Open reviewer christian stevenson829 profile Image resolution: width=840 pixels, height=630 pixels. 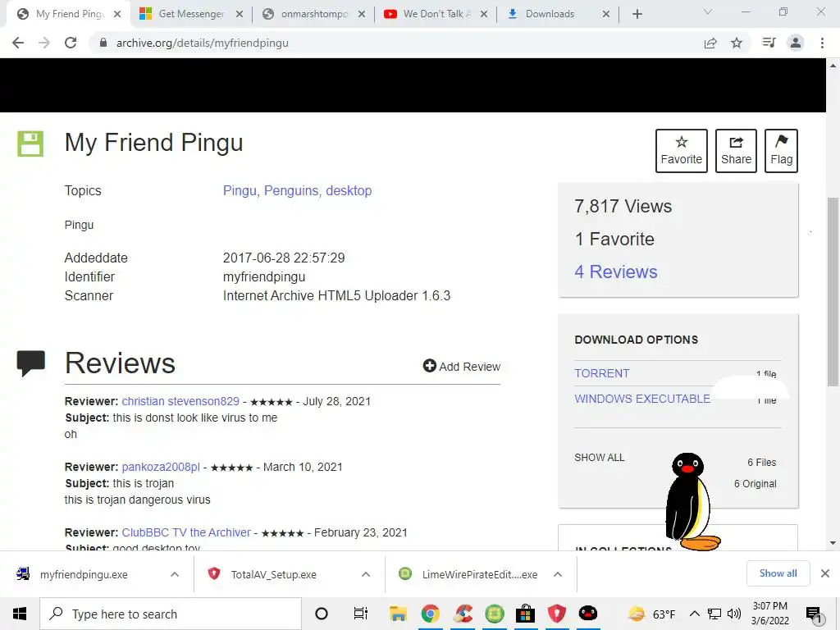click(x=180, y=401)
